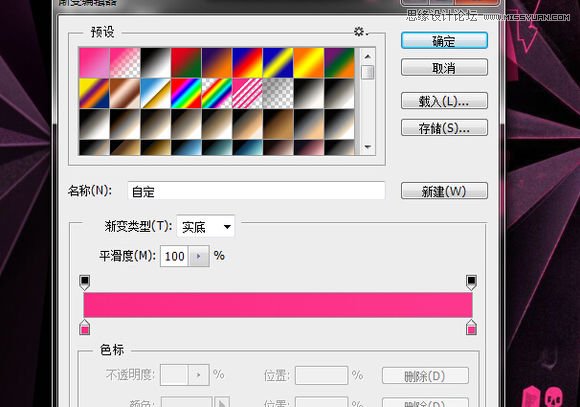This screenshot has width=580, height=407.
Task: Open the 平滑度 slider popup arrow
Action: tap(199, 256)
